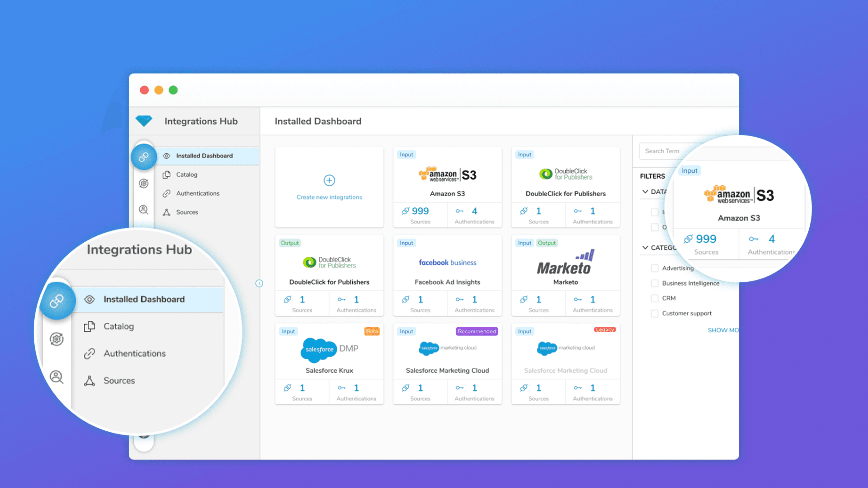This screenshot has width=868, height=488.
Task: Click the user search icon in the sidebar rail
Action: (144, 210)
